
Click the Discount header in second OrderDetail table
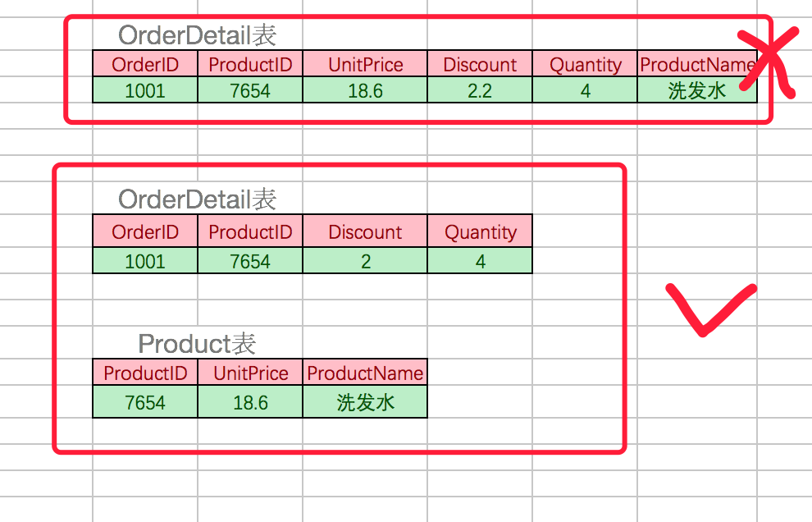click(365, 231)
